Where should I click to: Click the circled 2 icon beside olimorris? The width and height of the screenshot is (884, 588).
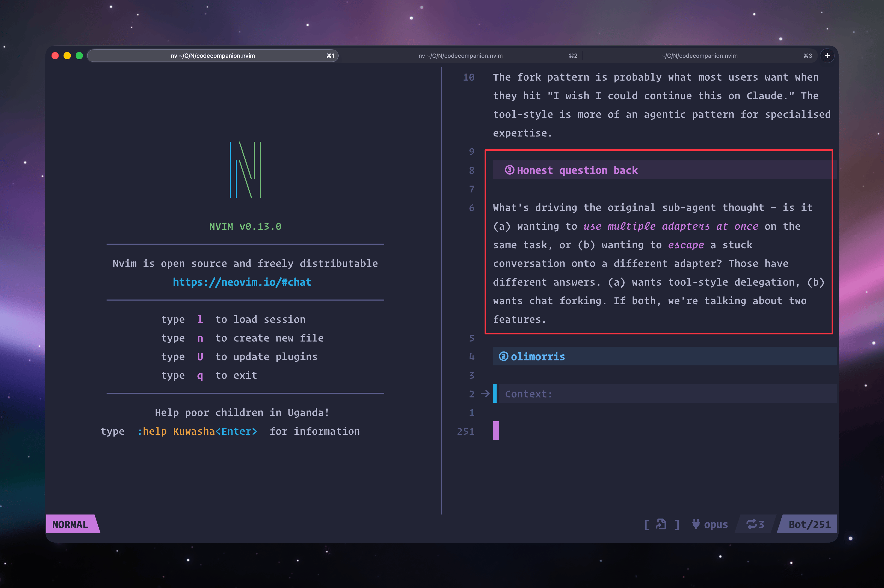[503, 356]
